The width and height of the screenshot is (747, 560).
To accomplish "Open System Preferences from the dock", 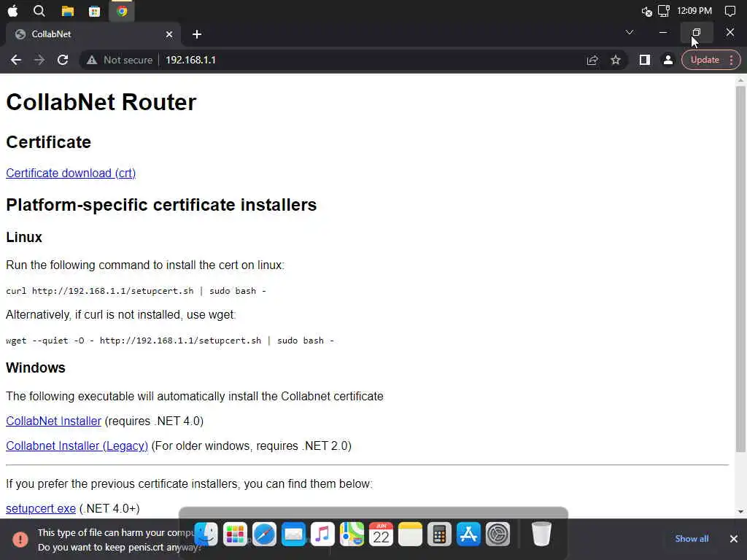I will tap(498, 534).
